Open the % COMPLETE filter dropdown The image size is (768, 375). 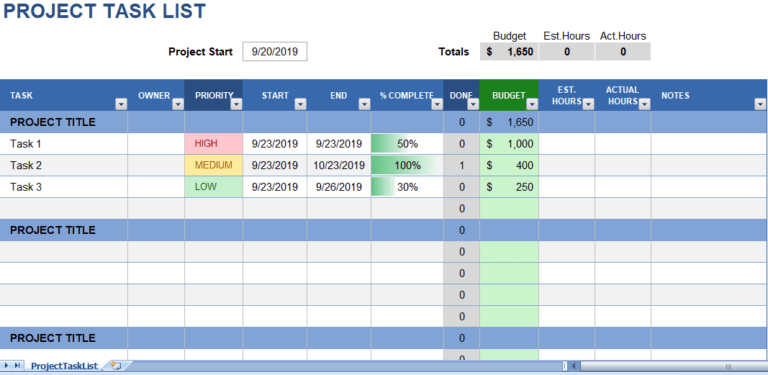(x=437, y=104)
